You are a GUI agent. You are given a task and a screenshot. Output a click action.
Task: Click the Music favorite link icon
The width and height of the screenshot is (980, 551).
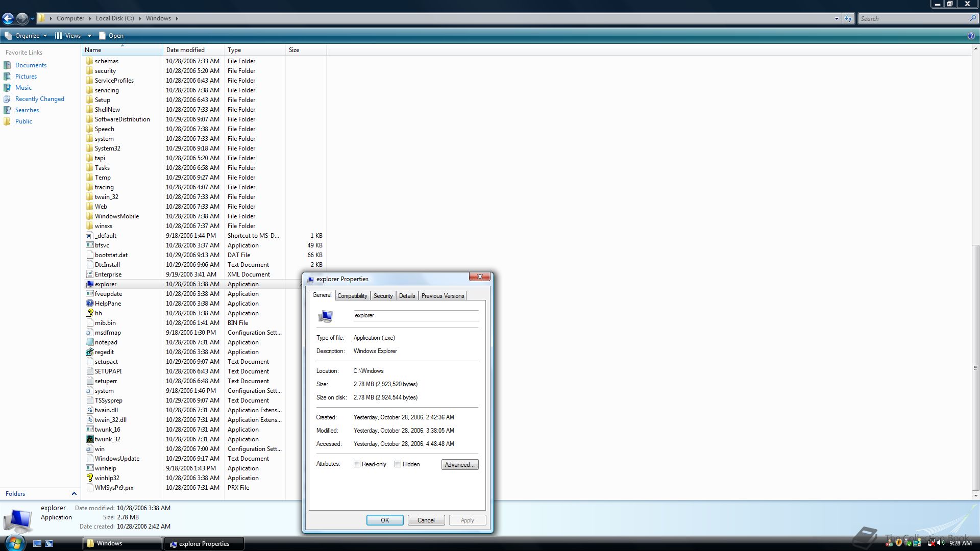(7, 88)
